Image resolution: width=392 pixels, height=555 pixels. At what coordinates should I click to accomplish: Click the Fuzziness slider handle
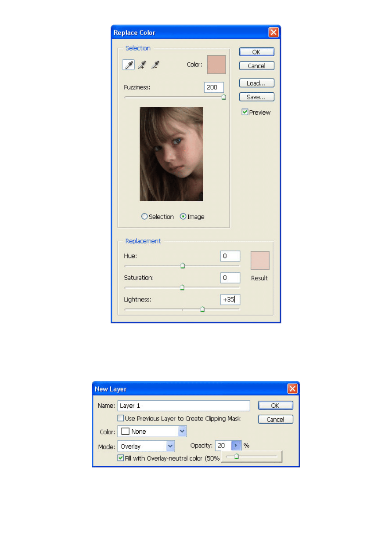223,98
